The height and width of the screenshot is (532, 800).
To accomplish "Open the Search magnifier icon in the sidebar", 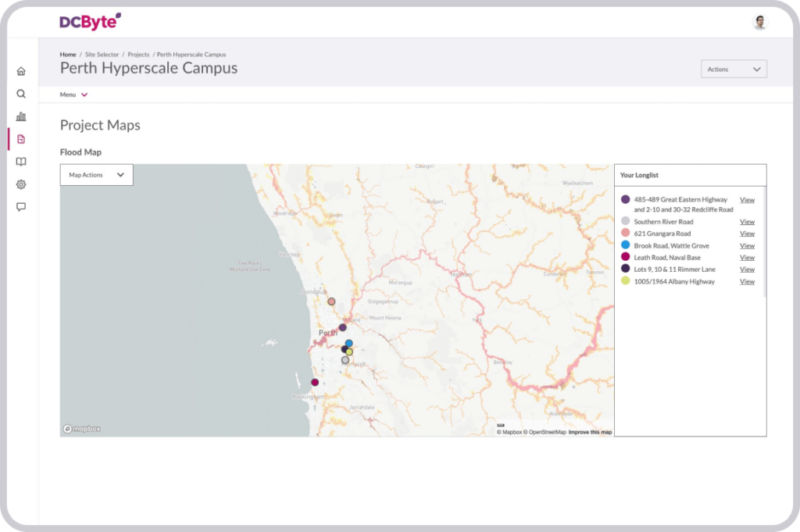I will [x=20, y=93].
